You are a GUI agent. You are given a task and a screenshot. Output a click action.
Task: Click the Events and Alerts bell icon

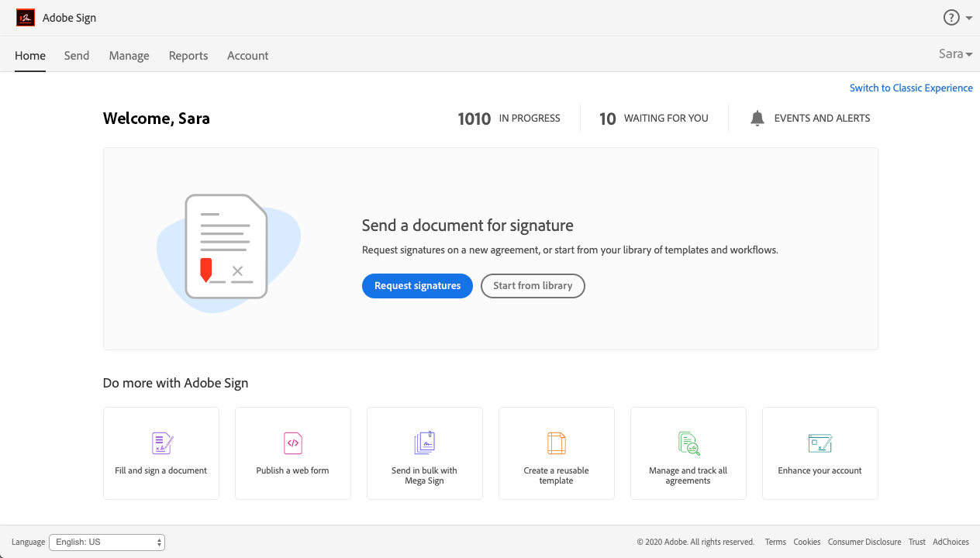[757, 119]
